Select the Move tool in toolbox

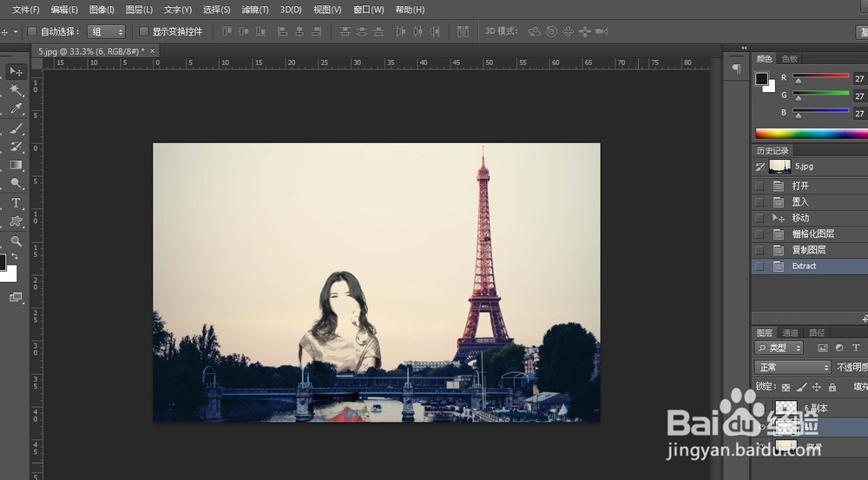(16, 71)
